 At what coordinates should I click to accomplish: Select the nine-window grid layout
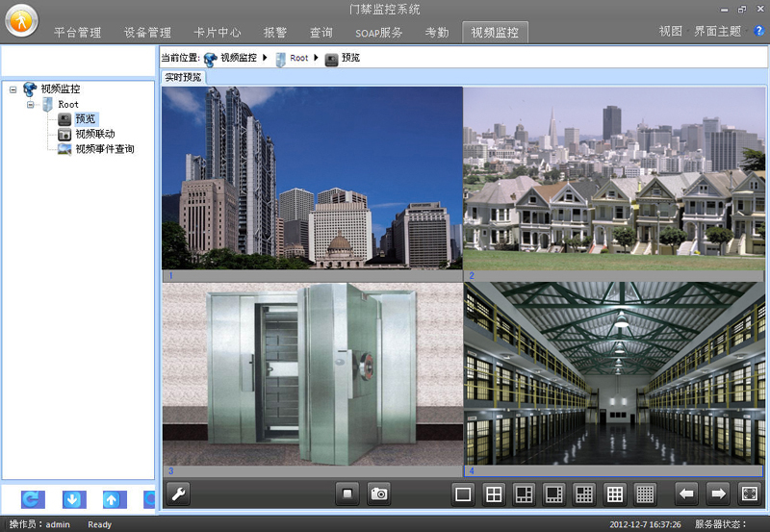(x=614, y=494)
